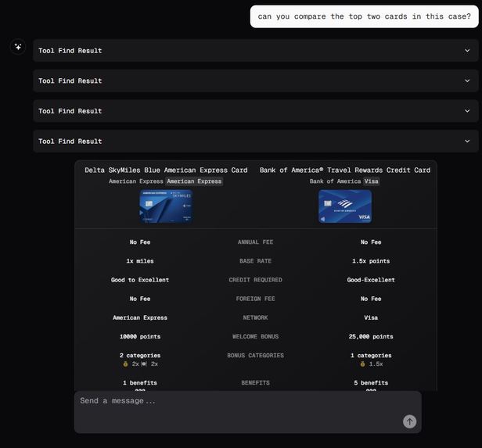Click the Good-Excellent credit value
This screenshot has height=448, width=482.
coord(371,280)
